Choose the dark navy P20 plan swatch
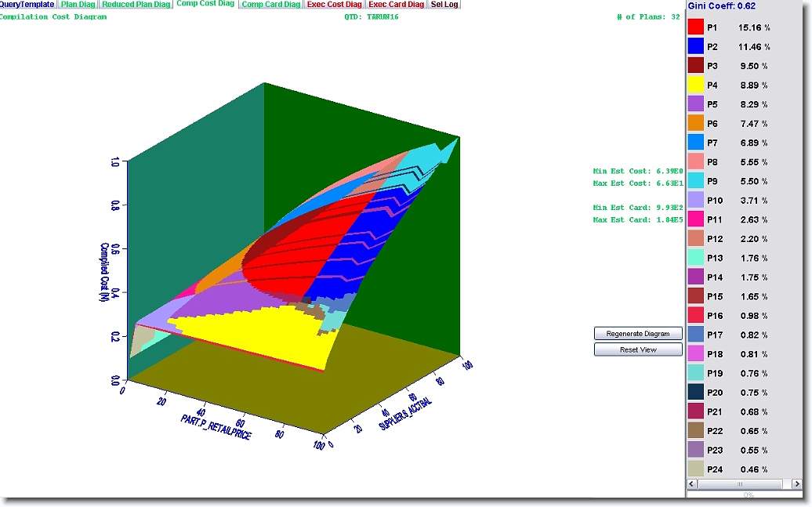 (x=696, y=392)
